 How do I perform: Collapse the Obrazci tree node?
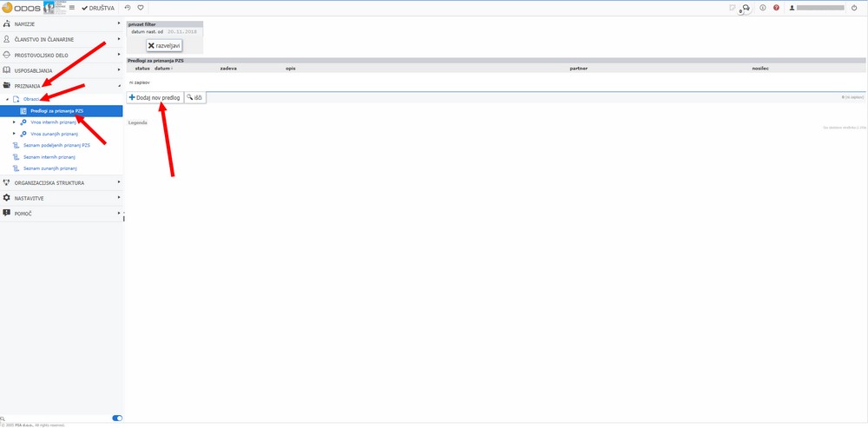pyautogui.click(x=7, y=100)
